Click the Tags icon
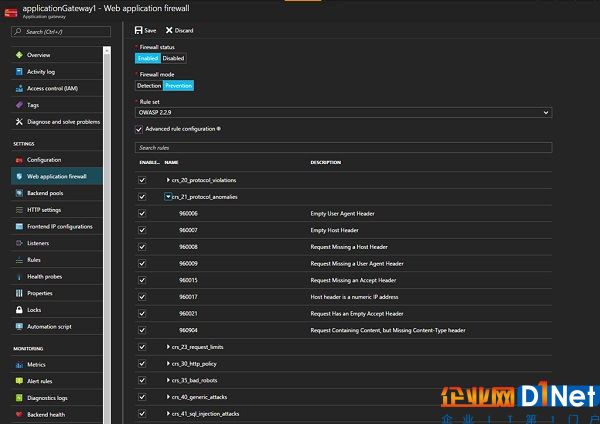The height and width of the screenshot is (424, 600). [19, 105]
